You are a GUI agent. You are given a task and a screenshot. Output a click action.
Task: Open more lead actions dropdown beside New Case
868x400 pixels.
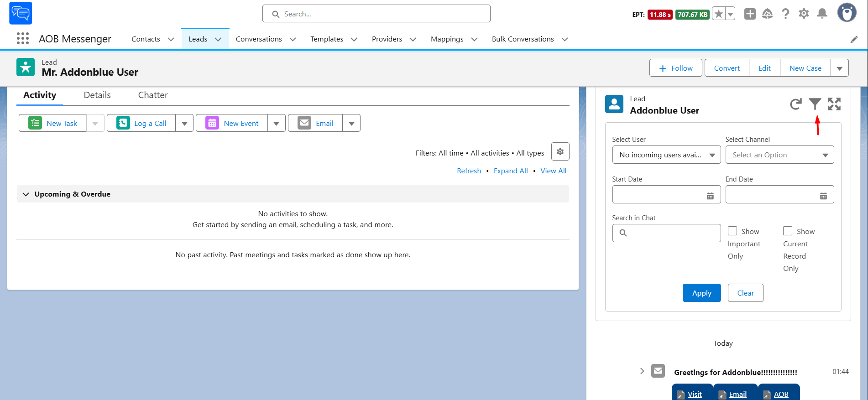pos(840,68)
